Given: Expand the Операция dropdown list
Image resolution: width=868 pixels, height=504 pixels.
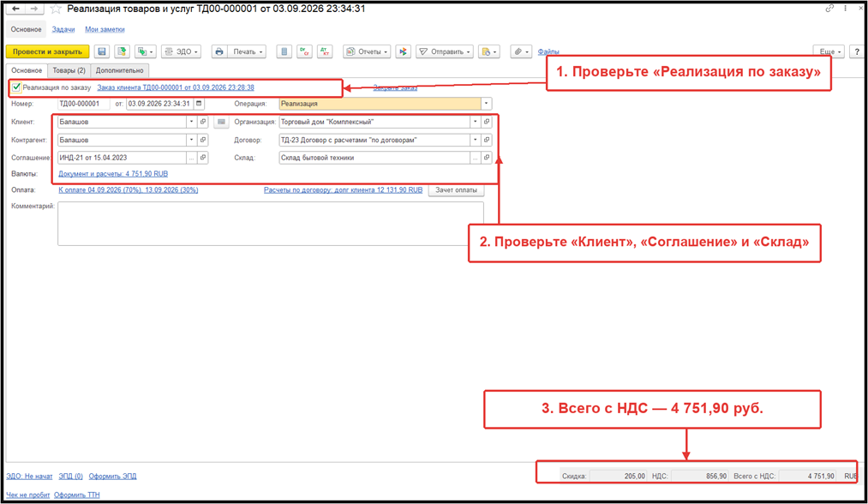Looking at the screenshot, I should [x=486, y=104].
